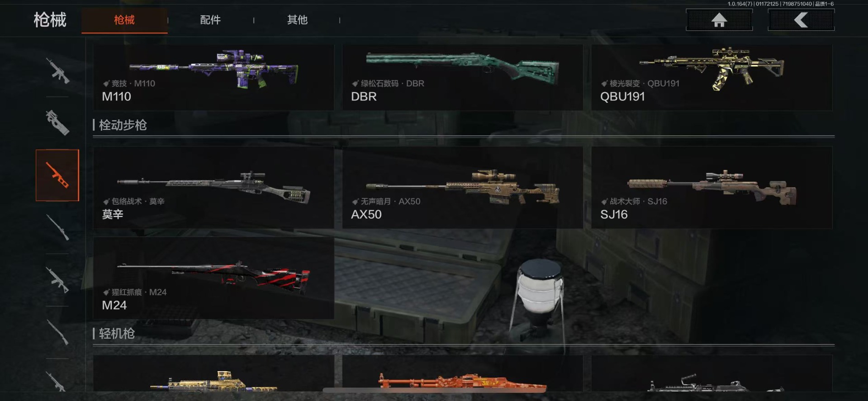Click the home icon button
868x401 pixels.
pyautogui.click(x=719, y=20)
